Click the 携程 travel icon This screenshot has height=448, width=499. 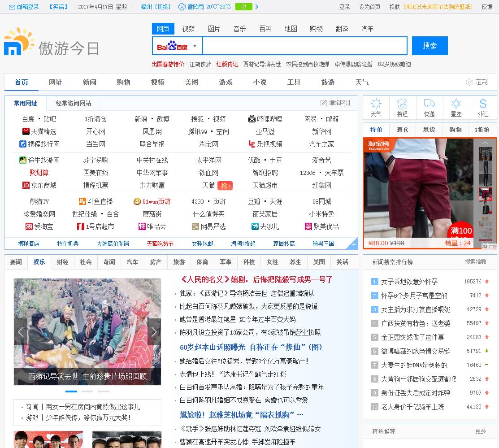pyautogui.click(x=402, y=104)
